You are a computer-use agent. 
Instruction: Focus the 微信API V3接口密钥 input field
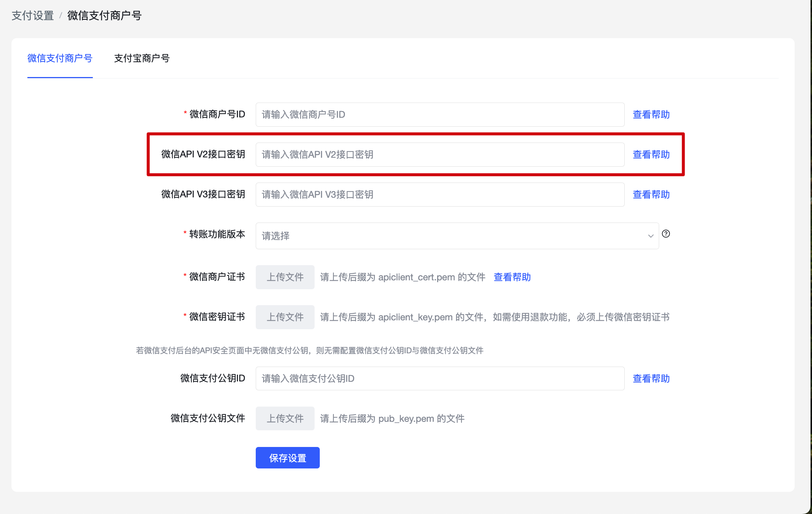[x=440, y=194]
